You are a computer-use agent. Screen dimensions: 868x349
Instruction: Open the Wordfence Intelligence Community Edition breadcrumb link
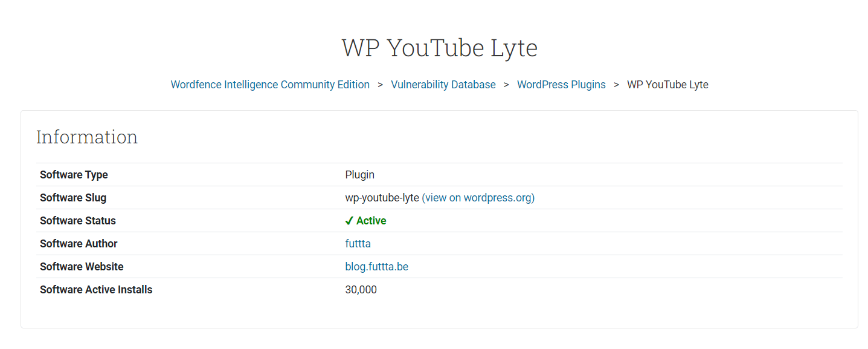pos(270,85)
